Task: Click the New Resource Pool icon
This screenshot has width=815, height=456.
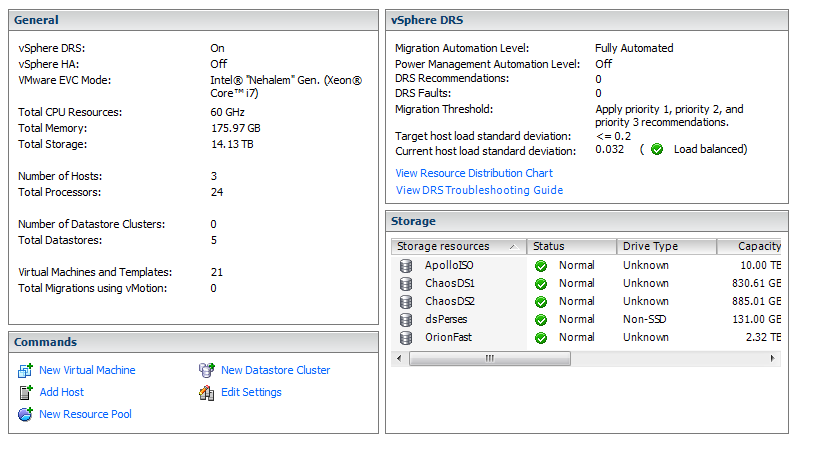Action: point(25,414)
